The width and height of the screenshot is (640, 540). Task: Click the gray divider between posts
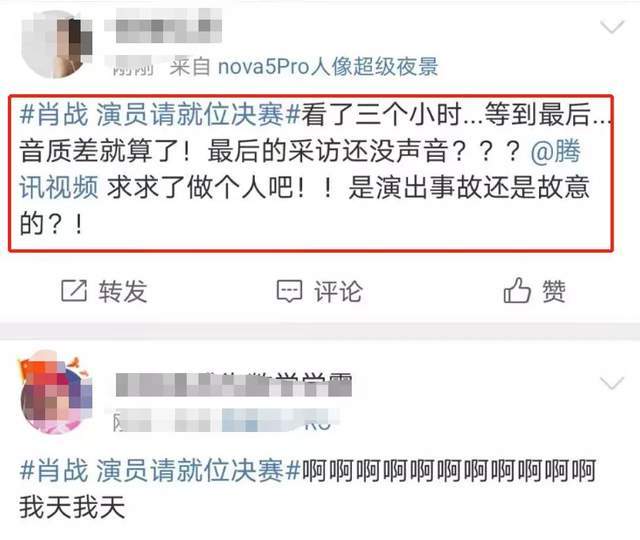(320, 331)
